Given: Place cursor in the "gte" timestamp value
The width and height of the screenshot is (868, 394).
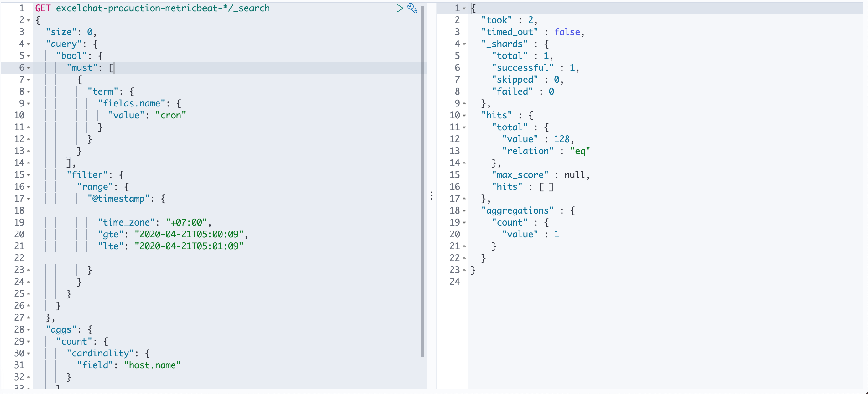Looking at the screenshot, I should pyautogui.click(x=189, y=234).
